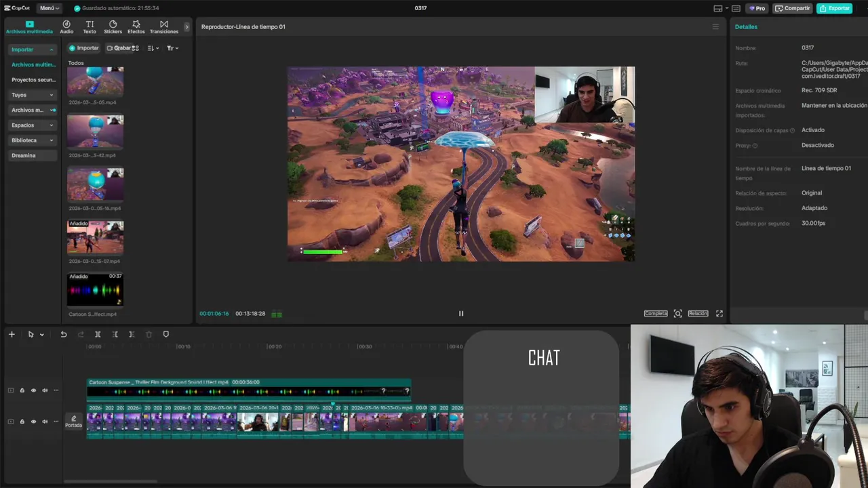Pause playback in the player
Viewport: 868px width, 488px height.
click(461, 313)
